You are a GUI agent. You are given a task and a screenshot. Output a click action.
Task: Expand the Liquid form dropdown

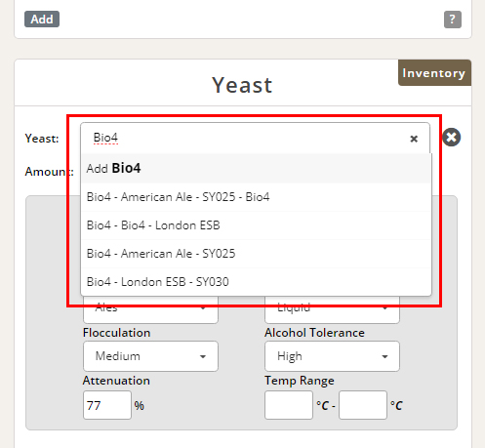pyautogui.click(x=332, y=309)
